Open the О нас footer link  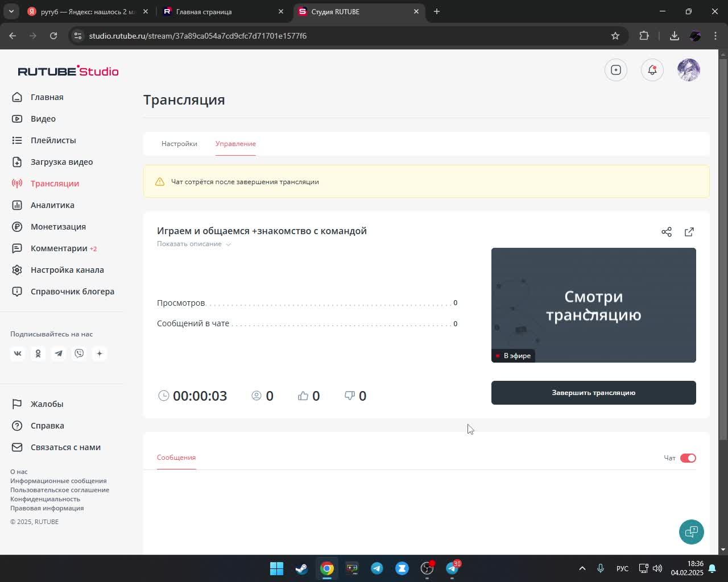19,472
